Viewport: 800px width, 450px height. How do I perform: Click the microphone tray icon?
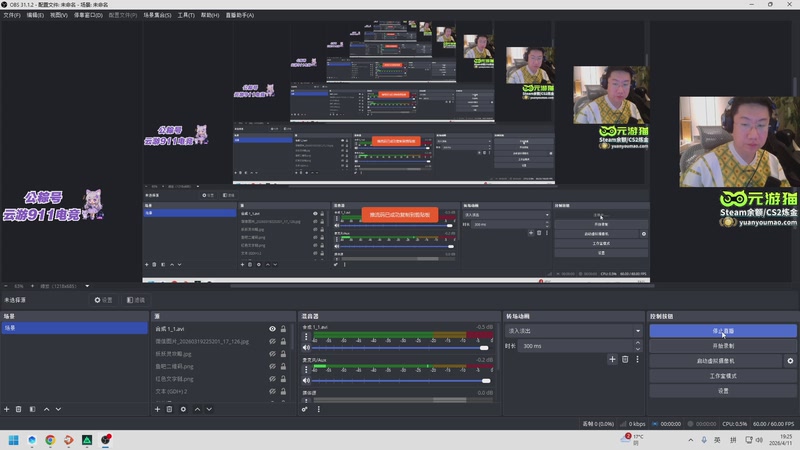click(704, 440)
